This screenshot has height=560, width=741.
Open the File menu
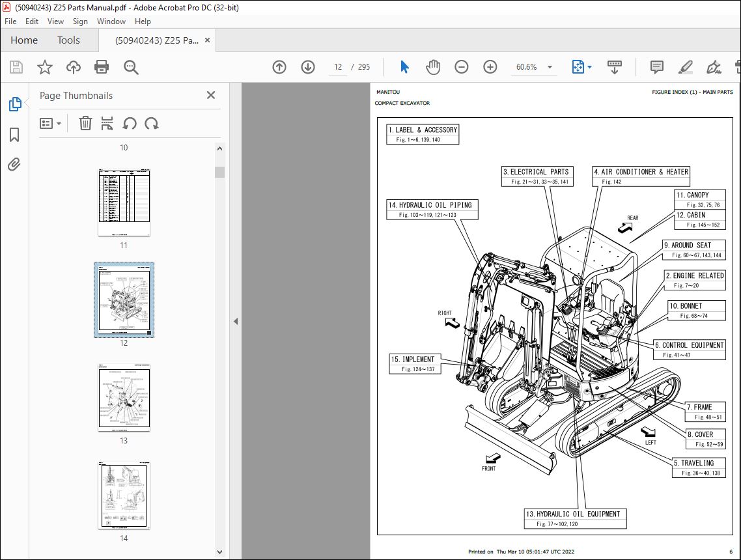[10, 21]
